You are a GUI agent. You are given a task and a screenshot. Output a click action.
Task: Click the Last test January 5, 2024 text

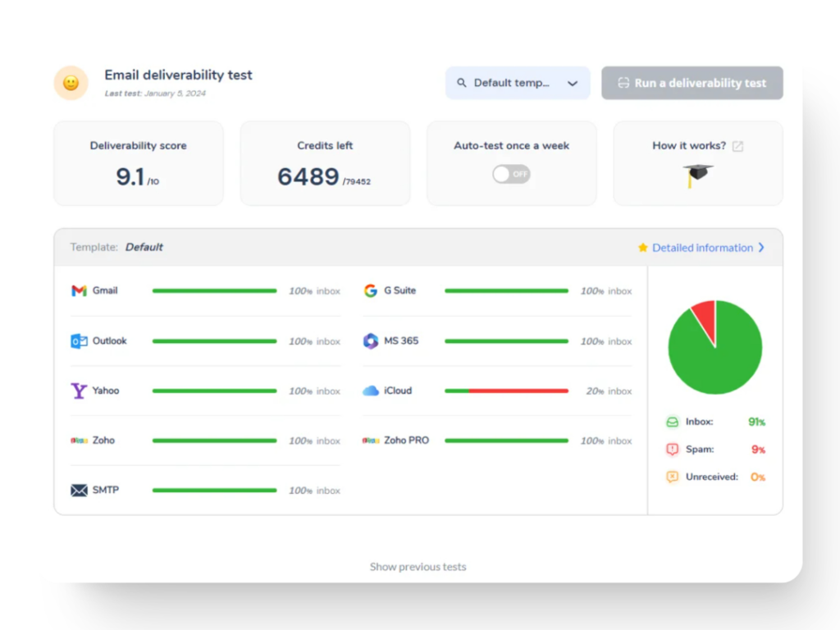(x=155, y=94)
